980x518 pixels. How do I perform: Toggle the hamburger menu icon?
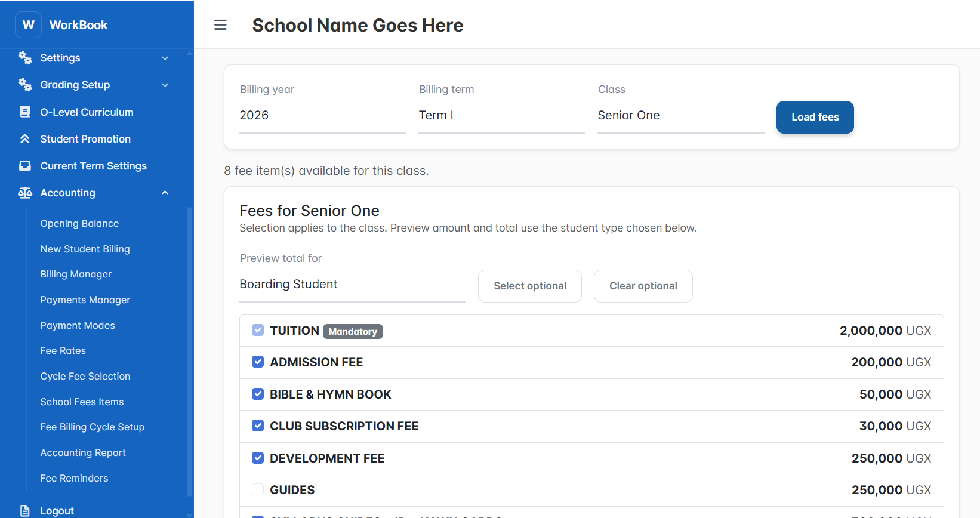[220, 25]
